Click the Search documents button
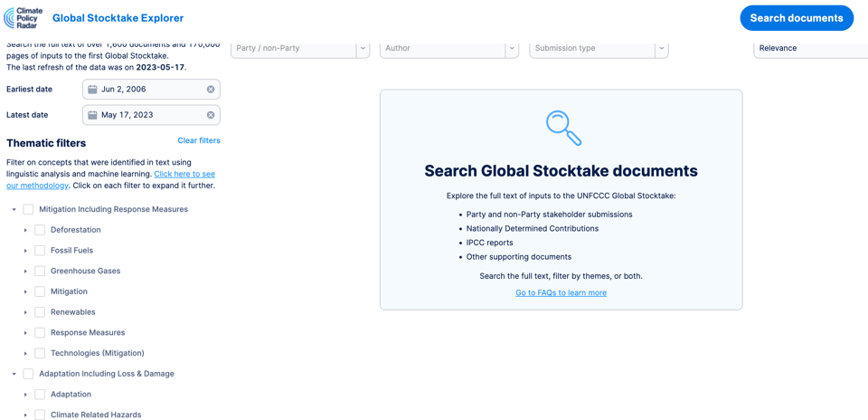868x420 pixels. (797, 18)
